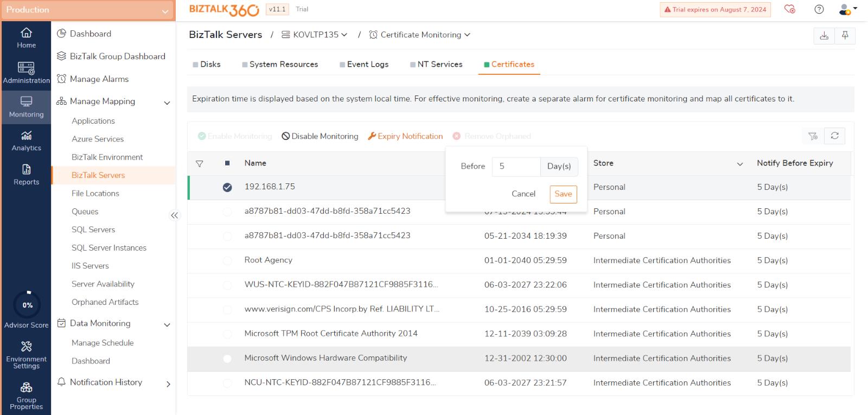This screenshot has width=868, height=415.
Task: Select the WUS-NTC-KEYID row checkbox
Action: (227, 285)
